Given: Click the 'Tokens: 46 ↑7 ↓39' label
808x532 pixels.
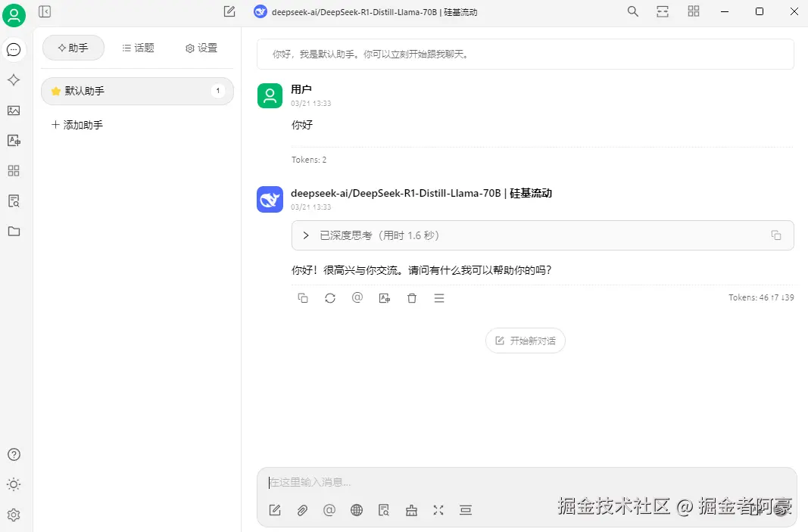Looking at the screenshot, I should coord(761,297).
